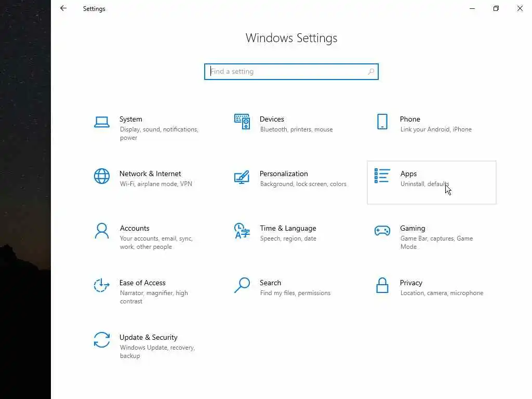Click the Personalization paintbrush icon
532x399 pixels.
(x=242, y=177)
